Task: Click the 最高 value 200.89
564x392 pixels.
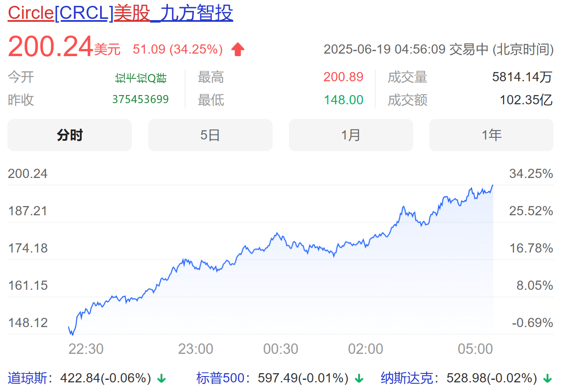Action: click(x=343, y=77)
